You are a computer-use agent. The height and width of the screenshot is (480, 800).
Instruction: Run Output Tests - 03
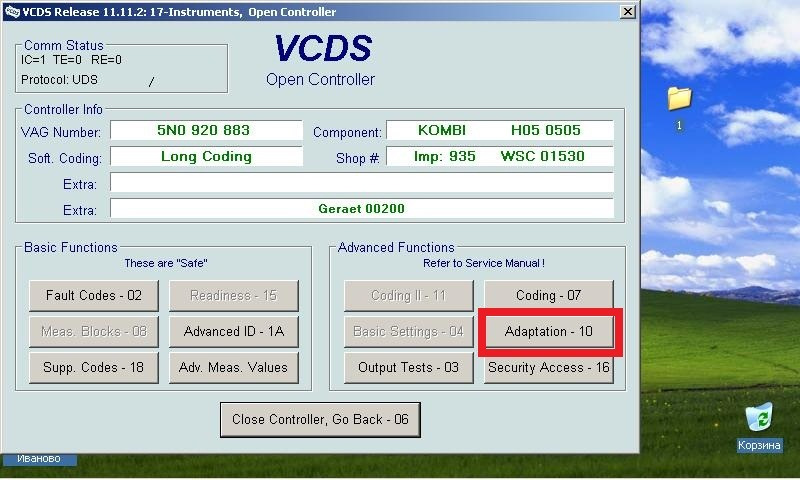coord(409,368)
